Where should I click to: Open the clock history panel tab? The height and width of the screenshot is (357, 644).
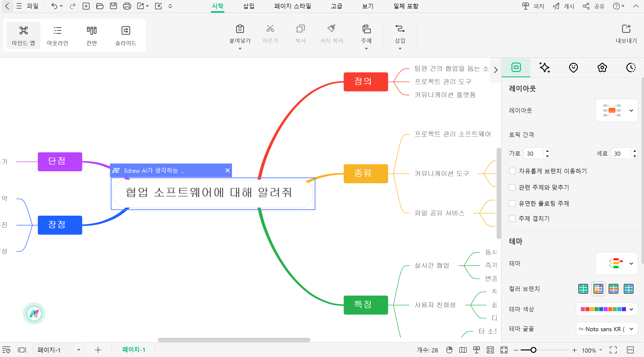pyautogui.click(x=631, y=68)
